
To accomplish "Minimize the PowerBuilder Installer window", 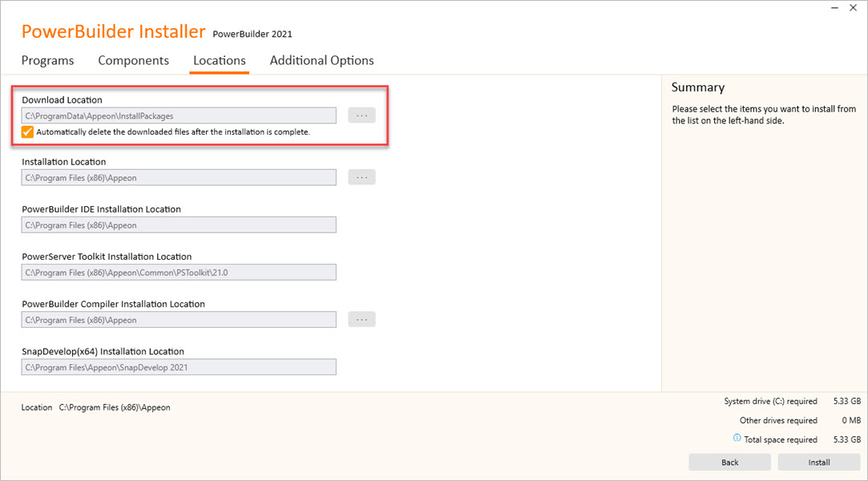I will (x=834, y=7).
